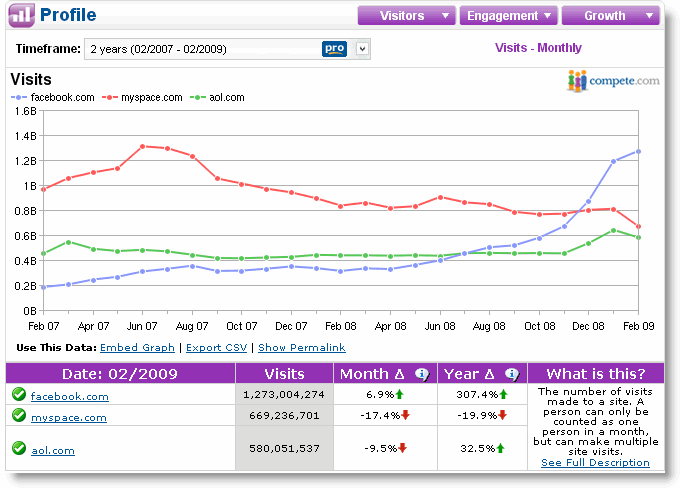Click the aol.com green legend marker
This screenshot has width=681, height=489.
pyautogui.click(x=198, y=97)
